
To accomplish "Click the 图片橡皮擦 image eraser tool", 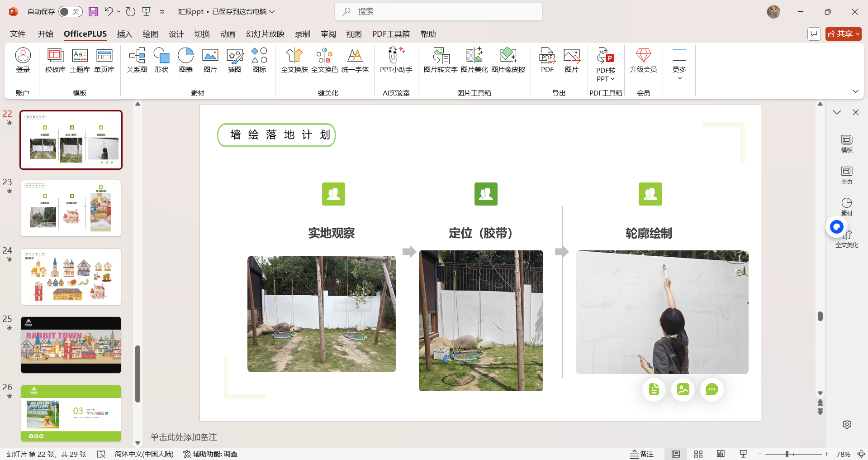I will coord(508,60).
